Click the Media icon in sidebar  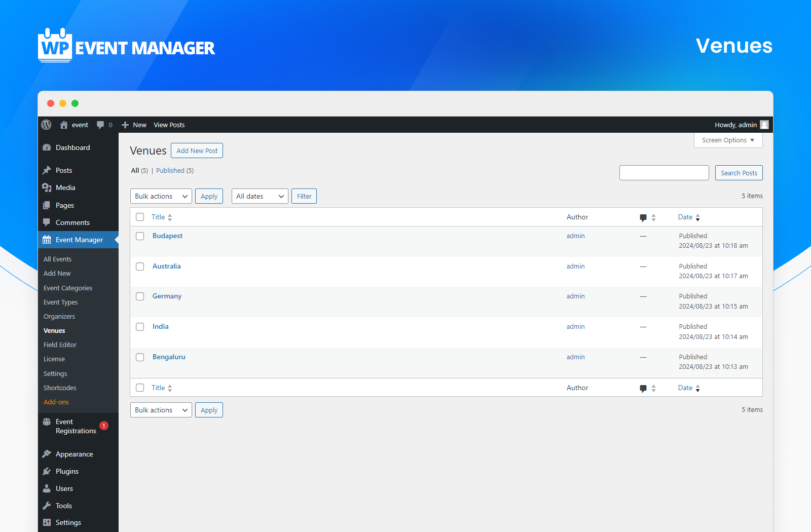[x=47, y=187]
